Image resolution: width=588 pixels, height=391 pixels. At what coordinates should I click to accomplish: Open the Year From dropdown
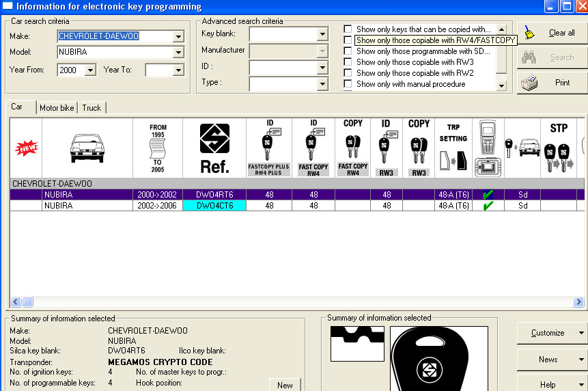pyautogui.click(x=90, y=70)
